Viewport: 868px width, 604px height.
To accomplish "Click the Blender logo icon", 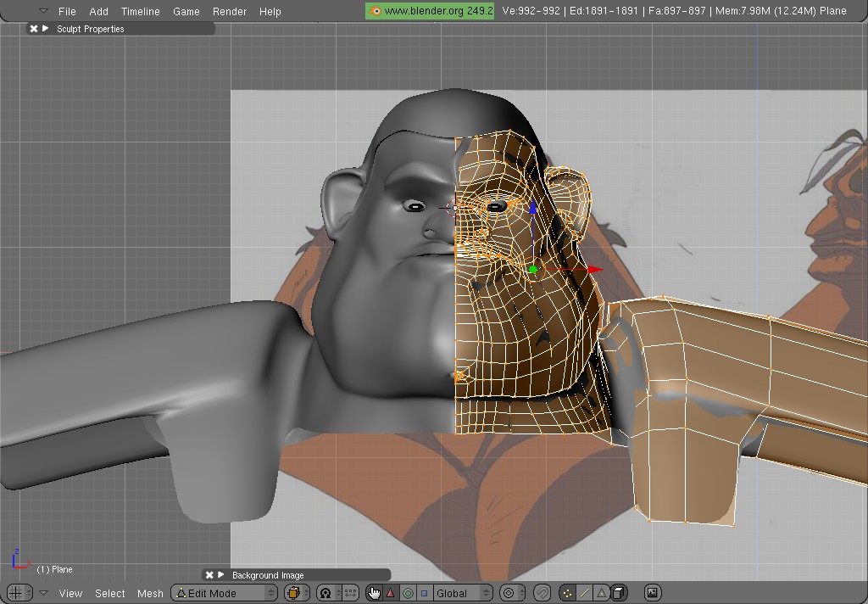I will click(375, 11).
